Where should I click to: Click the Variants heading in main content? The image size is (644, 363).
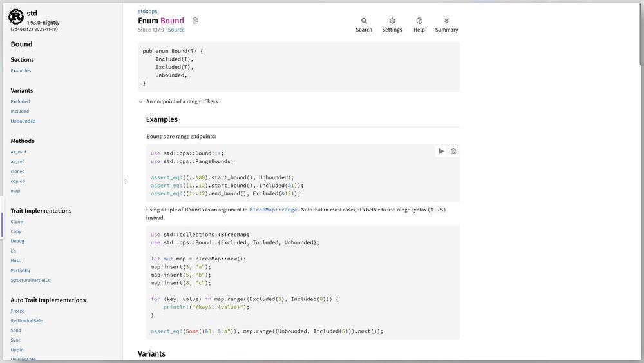point(151,354)
